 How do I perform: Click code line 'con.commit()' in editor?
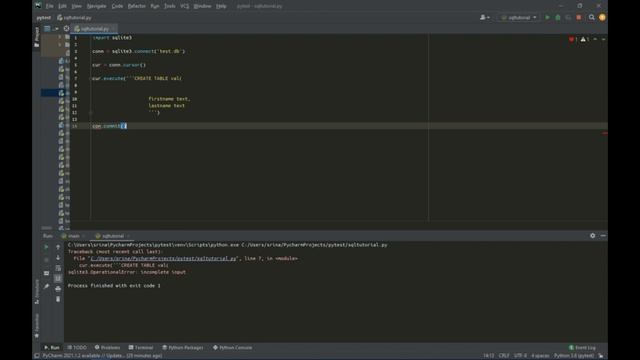[x=109, y=126]
